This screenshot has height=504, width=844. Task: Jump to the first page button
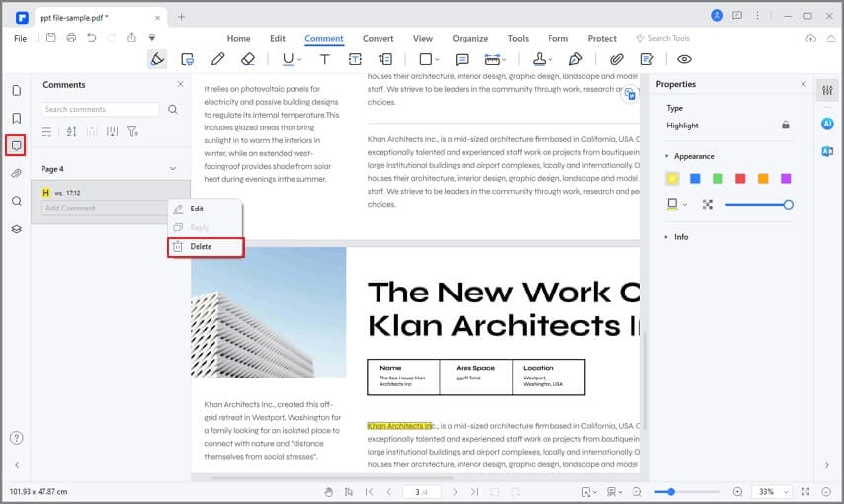click(369, 491)
